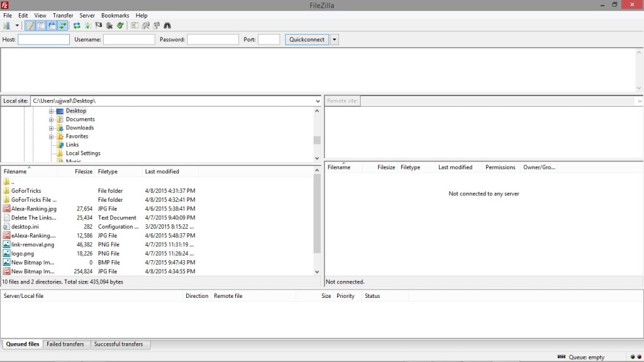Refresh the file and folder lists
Viewport: 644px width, 362px height.
click(x=77, y=25)
